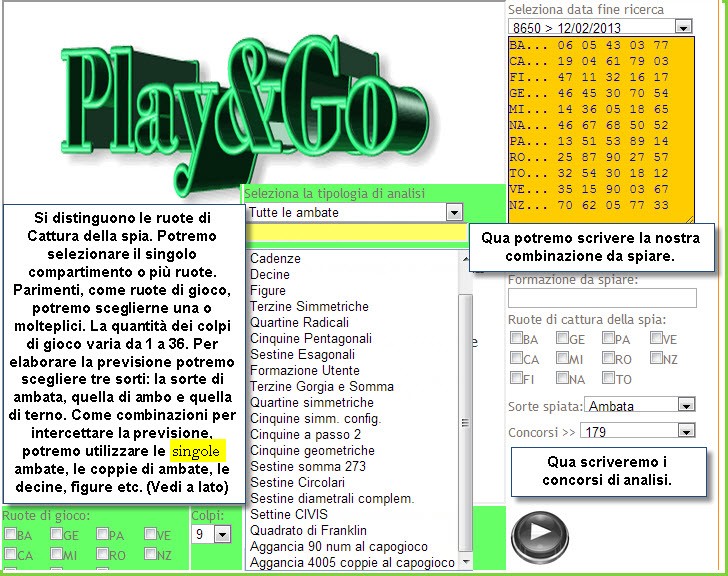The width and height of the screenshot is (728, 576).
Task: Check PA under Ruote di gioco
Action: click(x=102, y=534)
